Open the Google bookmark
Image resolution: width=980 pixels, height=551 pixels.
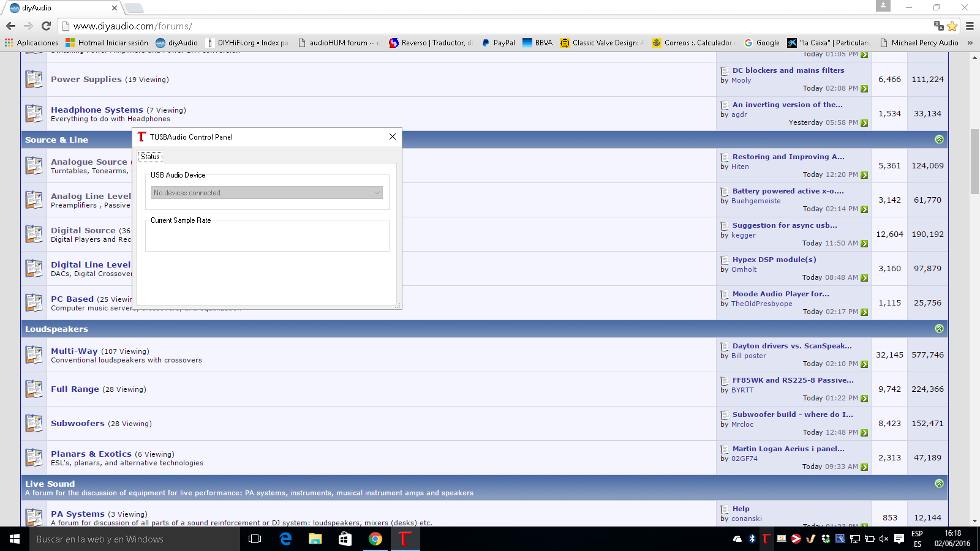coord(762,43)
